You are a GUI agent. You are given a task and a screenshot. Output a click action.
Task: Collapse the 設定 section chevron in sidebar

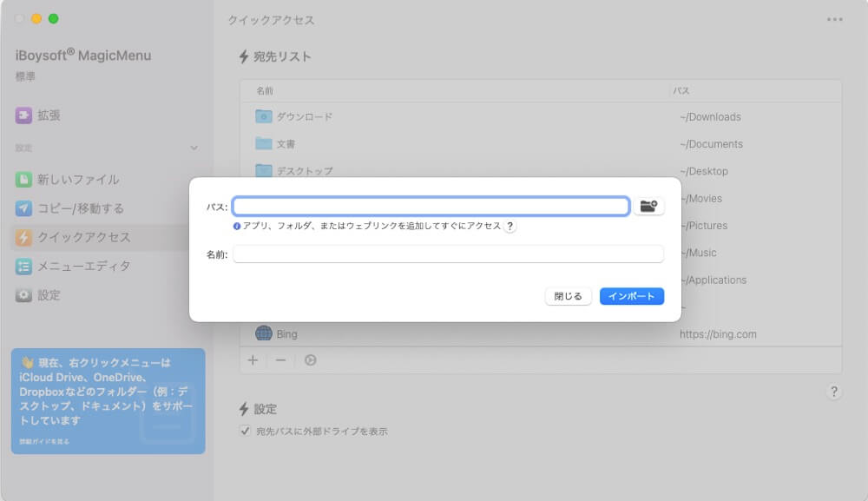click(x=194, y=148)
